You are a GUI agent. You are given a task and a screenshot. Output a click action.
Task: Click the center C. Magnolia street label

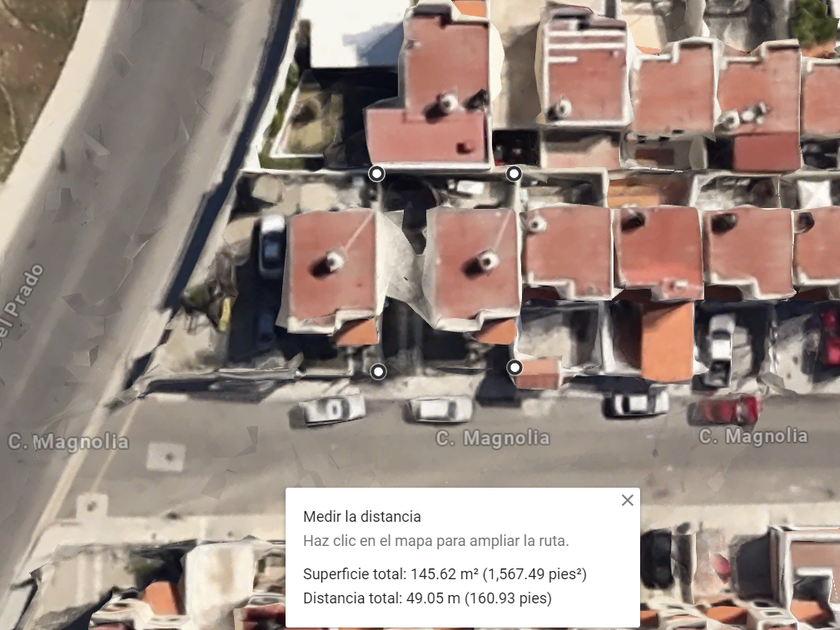[493, 438]
